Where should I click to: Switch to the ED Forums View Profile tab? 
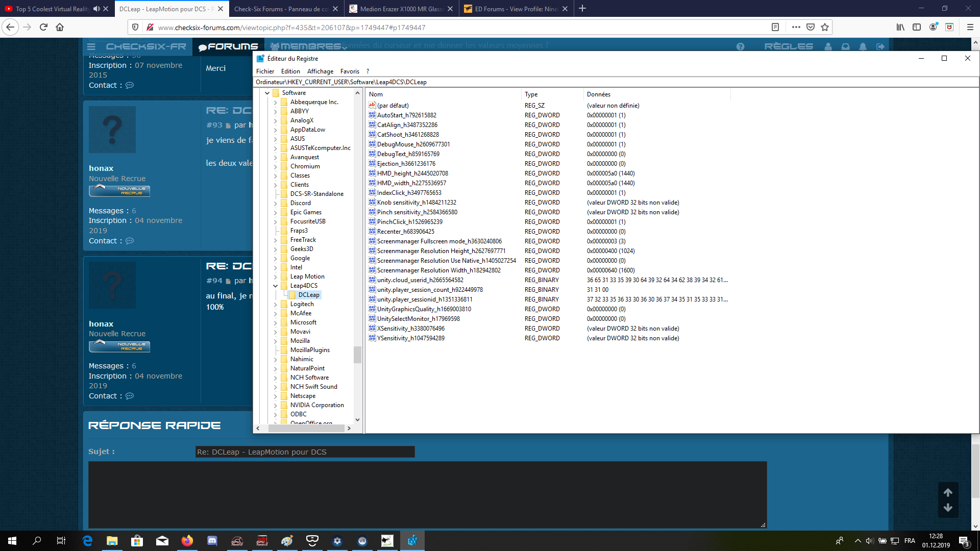(516, 9)
